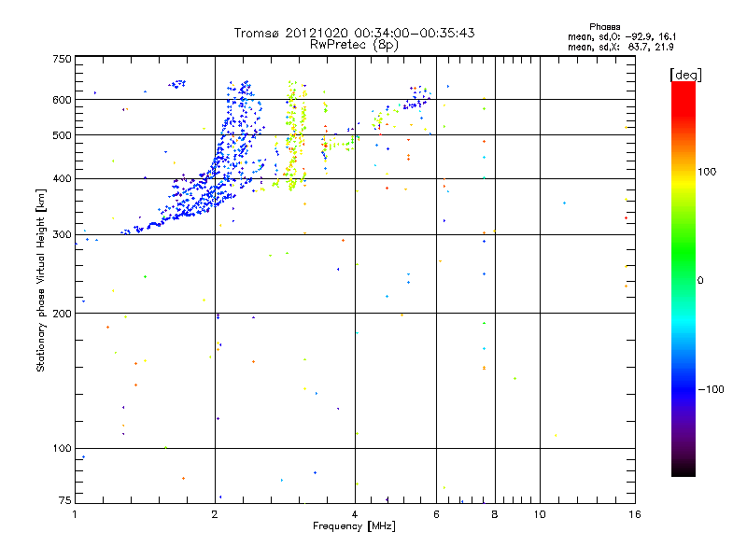Click the '200' y-axis tick label
Screen dimensions: 747x560
point(62,314)
